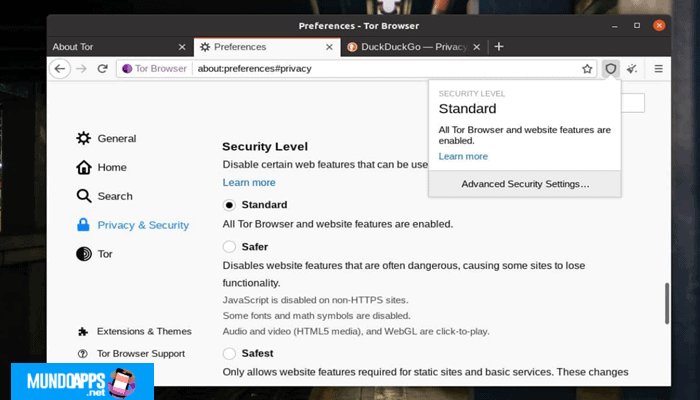This screenshot has height=400, width=700.
Task: Click the Extensions & Themes puzzle icon
Action: 83,332
